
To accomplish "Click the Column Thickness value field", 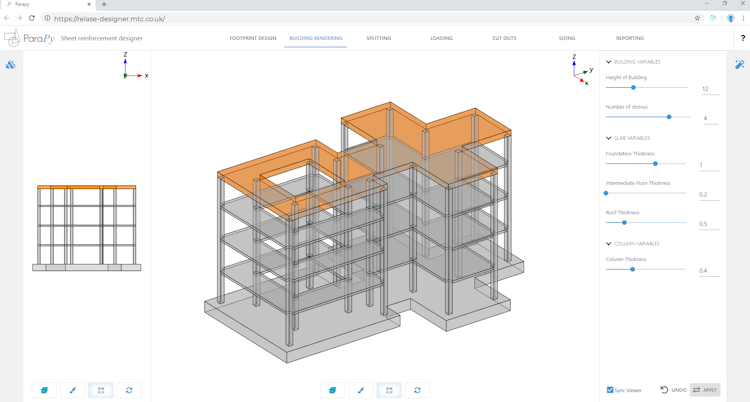I will (x=708, y=271).
